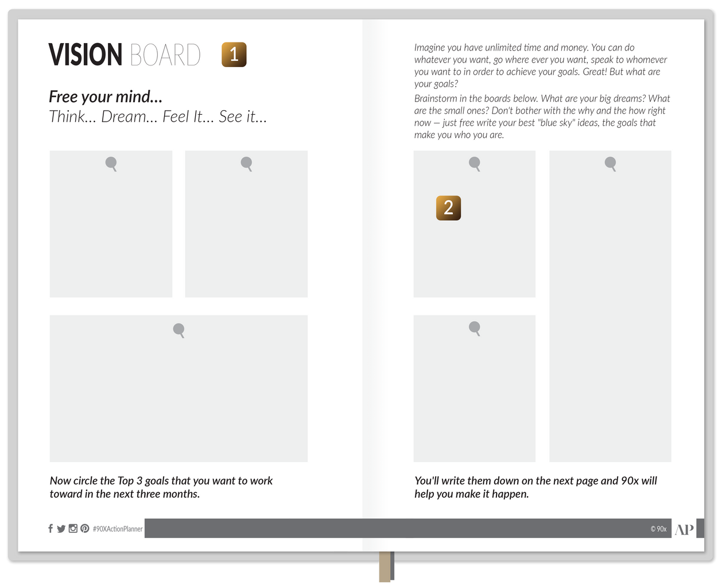Click the pushpin on right page's lower-left board

point(475,328)
